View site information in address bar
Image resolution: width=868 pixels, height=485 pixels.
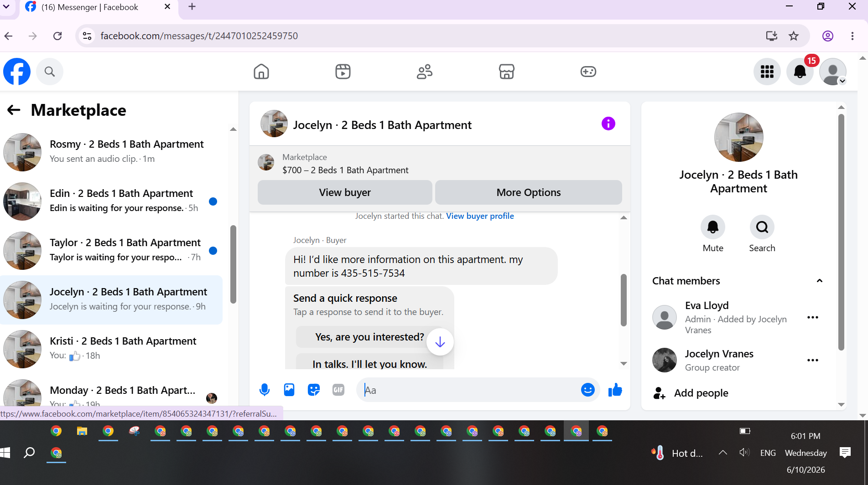[x=87, y=36]
